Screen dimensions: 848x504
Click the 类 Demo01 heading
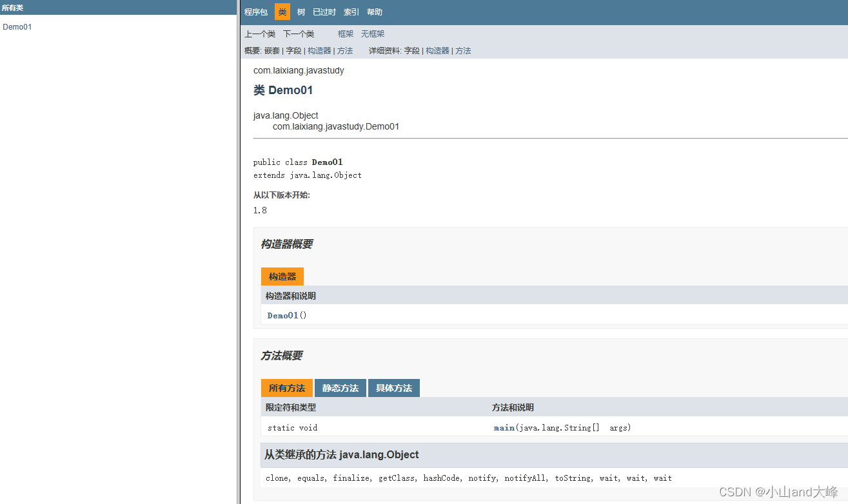click(283, 90)
